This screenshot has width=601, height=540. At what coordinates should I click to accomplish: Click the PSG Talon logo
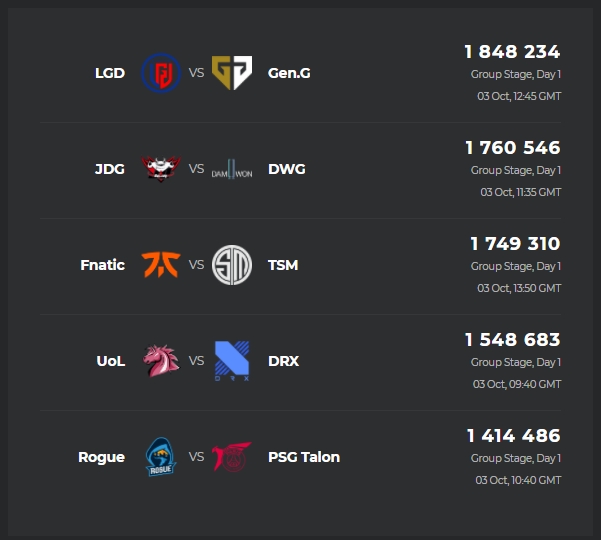(x=232, y=456)
